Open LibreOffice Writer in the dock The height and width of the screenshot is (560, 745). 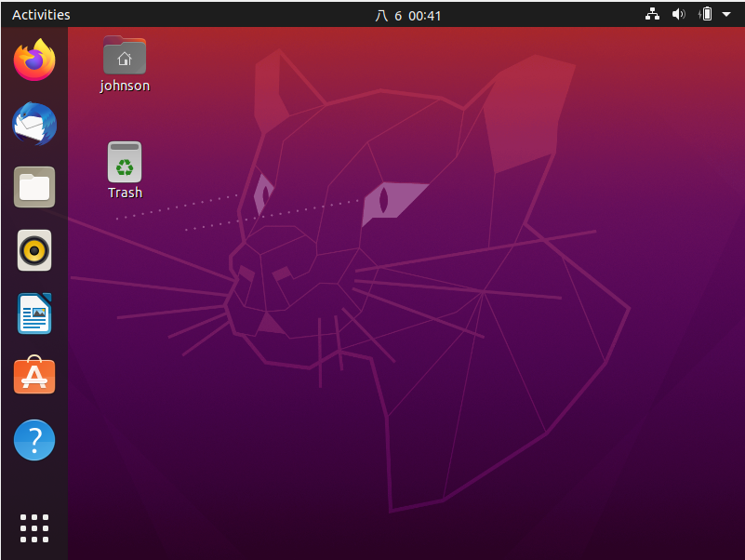34,313
